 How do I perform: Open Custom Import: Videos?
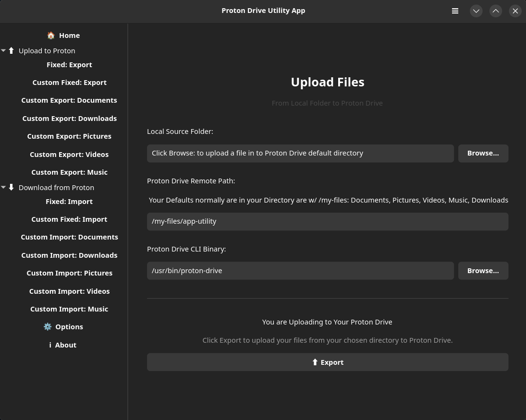pyautogui.click(x=70, y=291)
